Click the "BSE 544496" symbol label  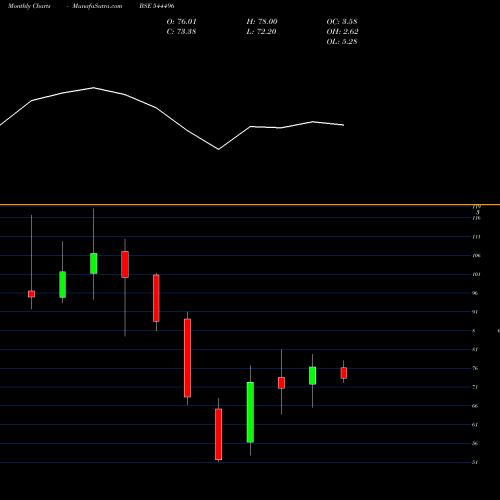tap(157, 6)
